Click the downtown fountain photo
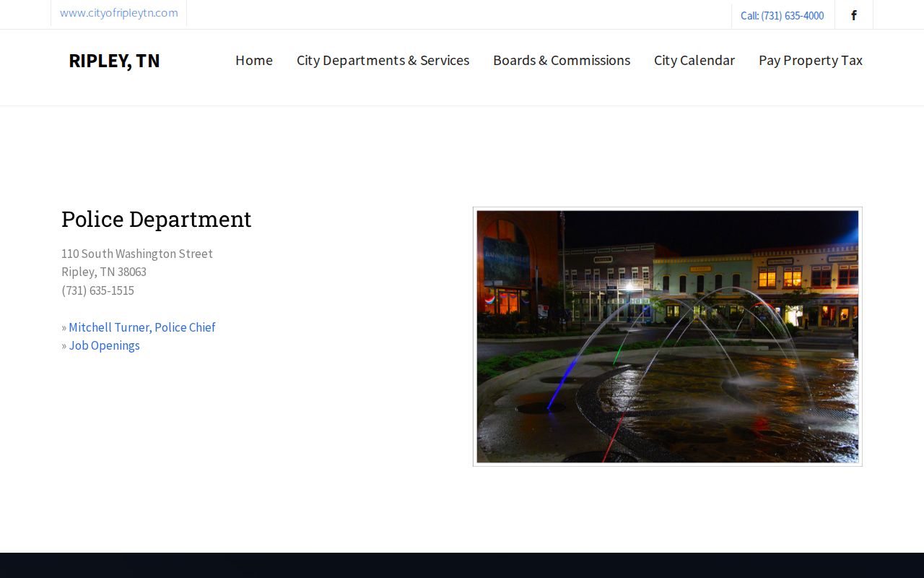 (668, 337)
